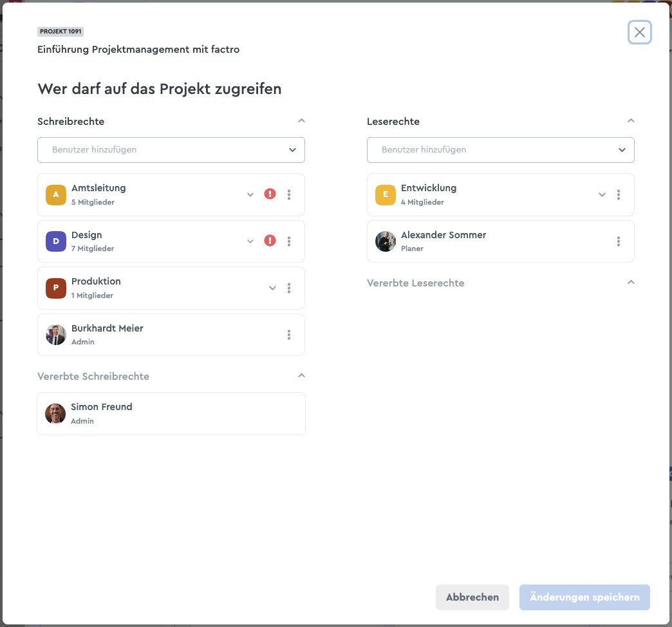The image size is (672, 627).
Task: Click Amtsleitung group avatar icon
Action: click(56, 194)
